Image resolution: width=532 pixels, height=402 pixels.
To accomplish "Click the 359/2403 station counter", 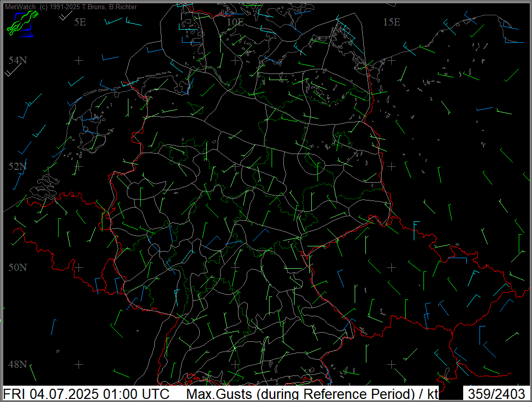I will [x=496, y=394].
